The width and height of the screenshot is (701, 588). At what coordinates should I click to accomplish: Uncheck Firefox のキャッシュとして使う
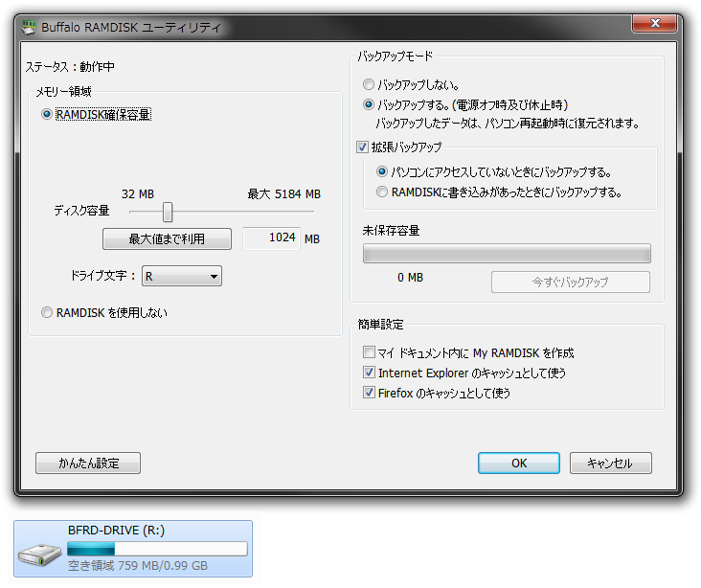369,393
